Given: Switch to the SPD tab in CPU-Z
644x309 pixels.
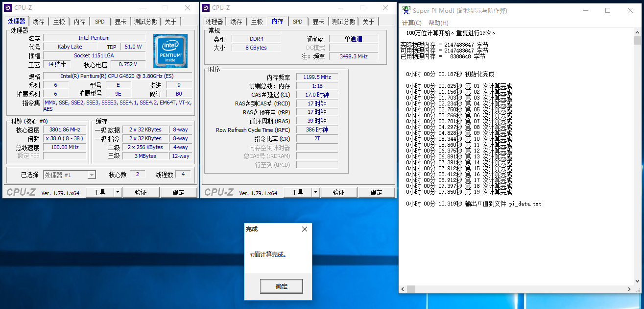Looking at the screenshot, I should tap(99, 21).
